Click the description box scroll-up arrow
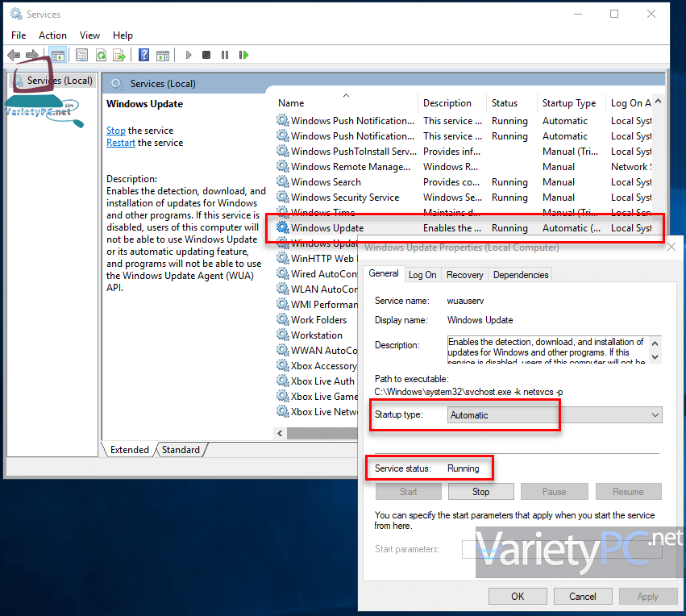This screenshot has height=616, width=686. point(655,343)
